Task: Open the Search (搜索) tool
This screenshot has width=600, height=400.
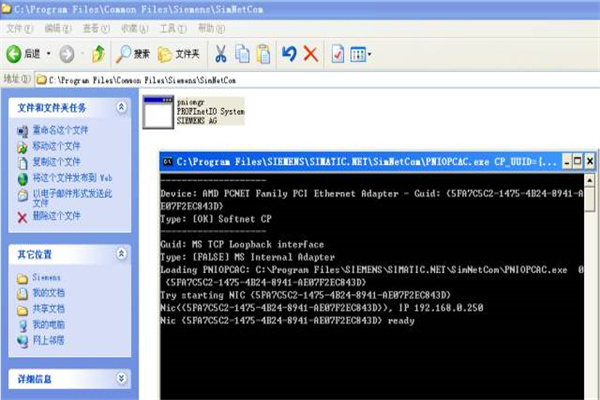Action: point(133,54)
